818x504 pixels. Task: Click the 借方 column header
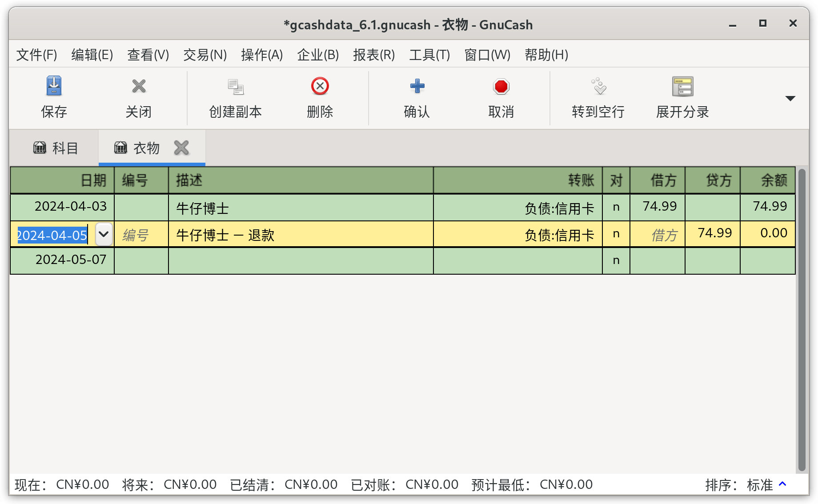657,180
